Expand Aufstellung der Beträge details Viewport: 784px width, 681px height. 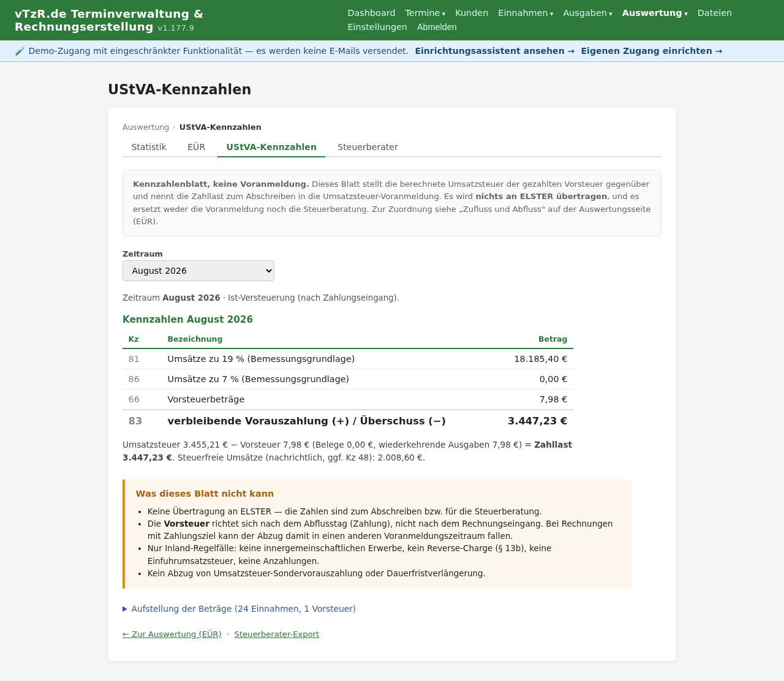coord(239,609)
